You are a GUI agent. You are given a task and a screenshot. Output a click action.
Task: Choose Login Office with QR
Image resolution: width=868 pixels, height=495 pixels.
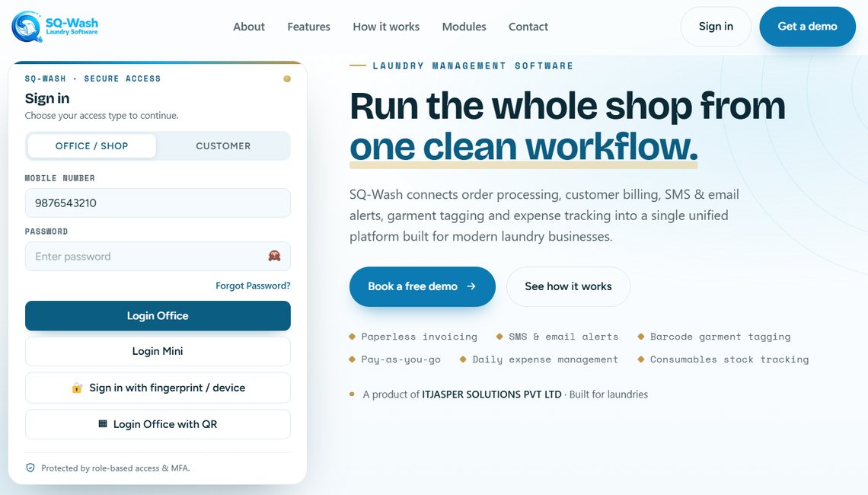[158, 424]
